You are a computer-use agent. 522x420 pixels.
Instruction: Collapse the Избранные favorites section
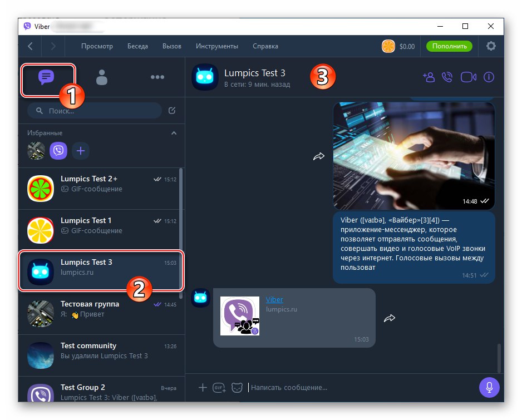coord(174,133)
